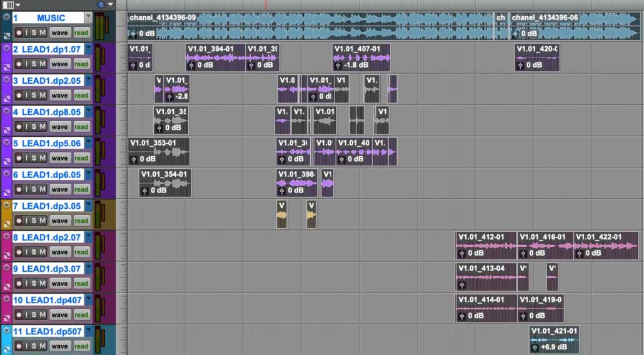Mute the MUSIC track

(43, 32)
